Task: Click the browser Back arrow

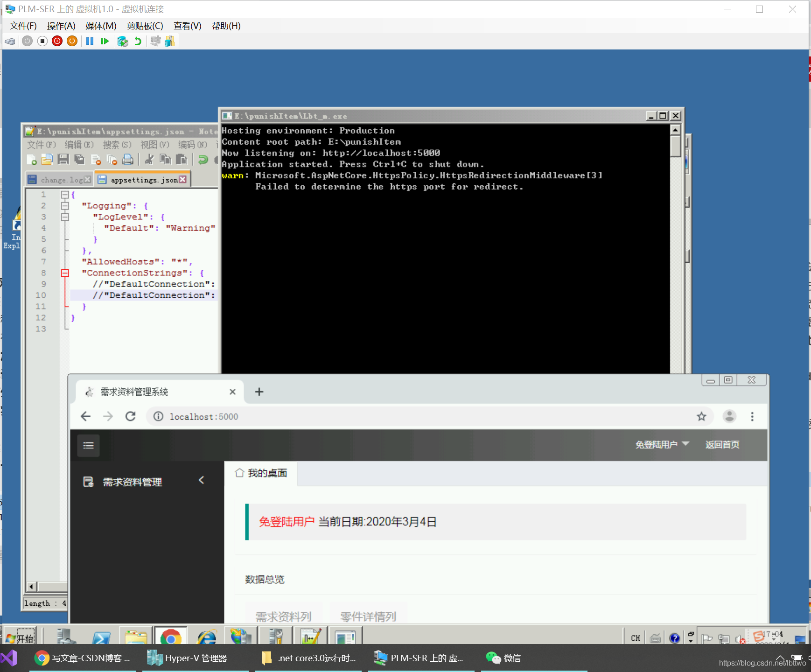Action: click(85, 416)
